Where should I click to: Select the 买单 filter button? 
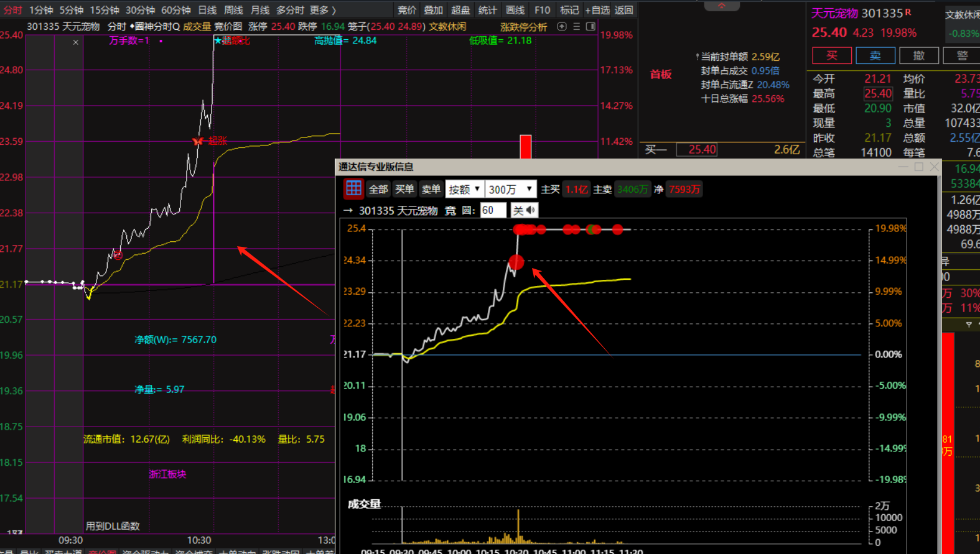coord(404,189)
